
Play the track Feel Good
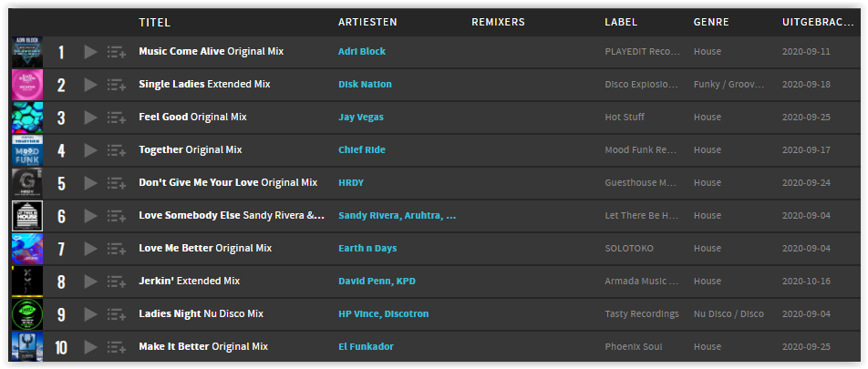point(91,118)
